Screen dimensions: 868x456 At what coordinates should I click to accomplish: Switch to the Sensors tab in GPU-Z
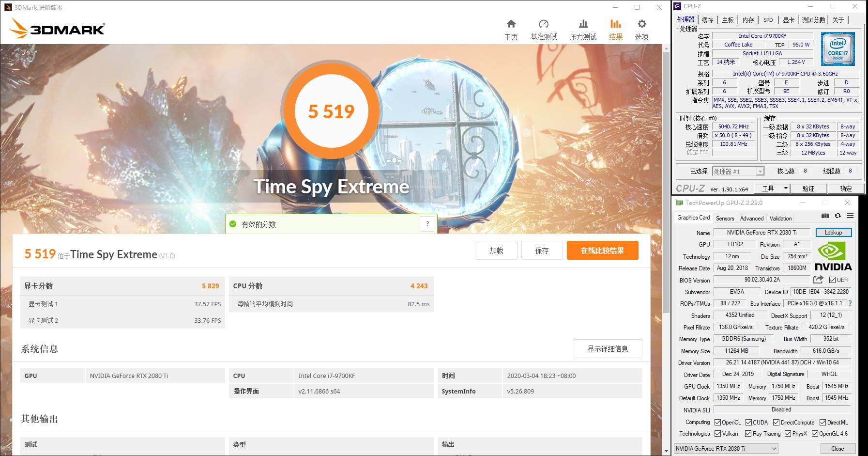(x=725, y=219)
